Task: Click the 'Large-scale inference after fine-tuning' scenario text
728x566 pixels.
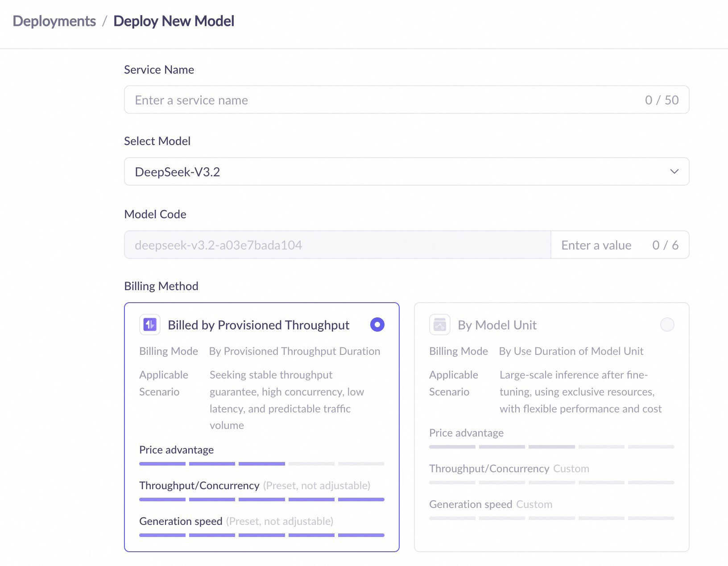Action: 581,392
